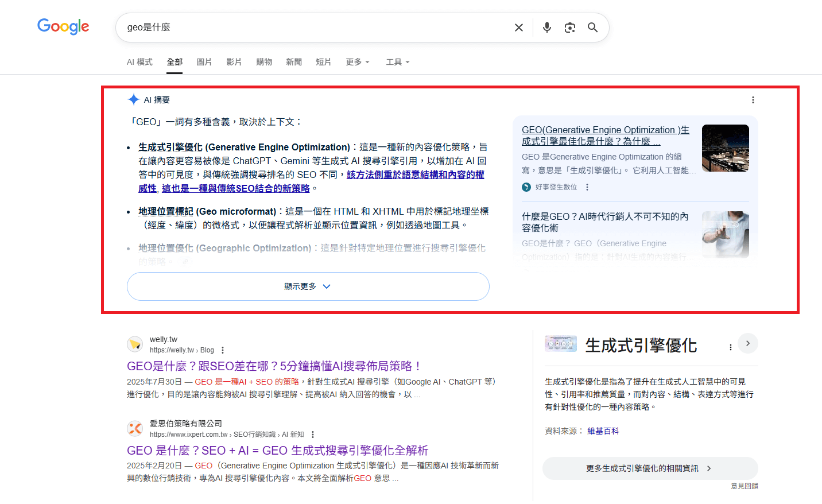Open three-dot menu beside 好事發生數位 source
Viewport: 822px width, 504px height.
tap(587, 187)
